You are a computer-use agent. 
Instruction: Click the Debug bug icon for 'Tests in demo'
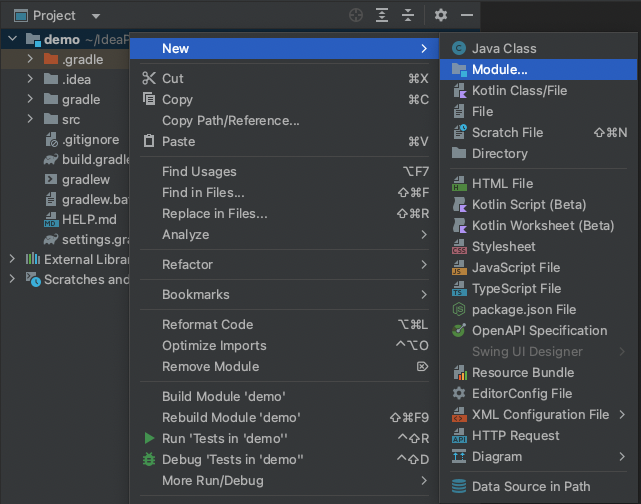click(x=149, y=459)
